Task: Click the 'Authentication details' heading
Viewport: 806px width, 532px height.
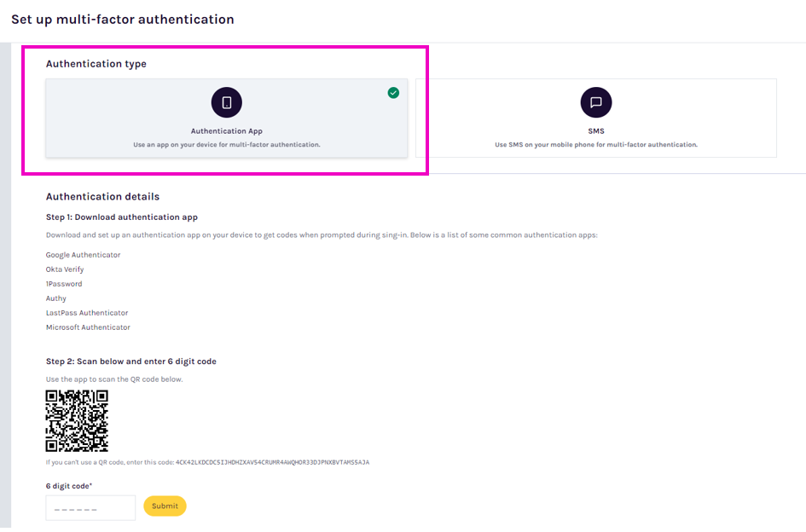Action: click(102, 197)
